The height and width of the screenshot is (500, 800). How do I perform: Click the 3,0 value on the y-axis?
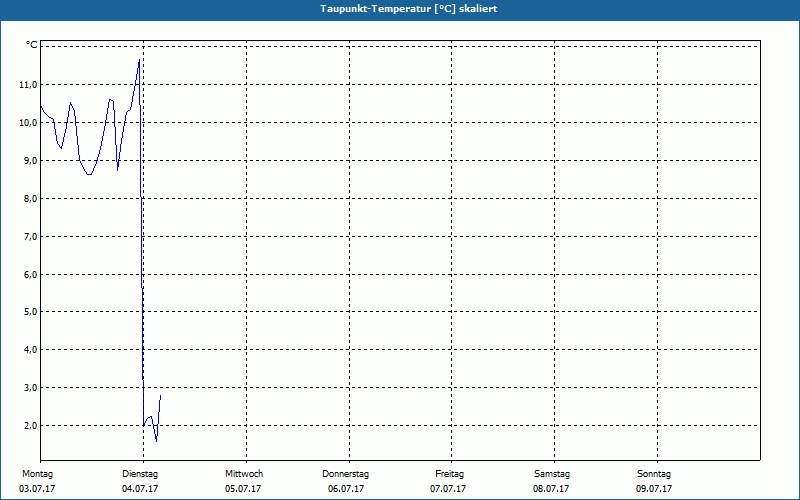pyautogui.click(x=31, y=387)
